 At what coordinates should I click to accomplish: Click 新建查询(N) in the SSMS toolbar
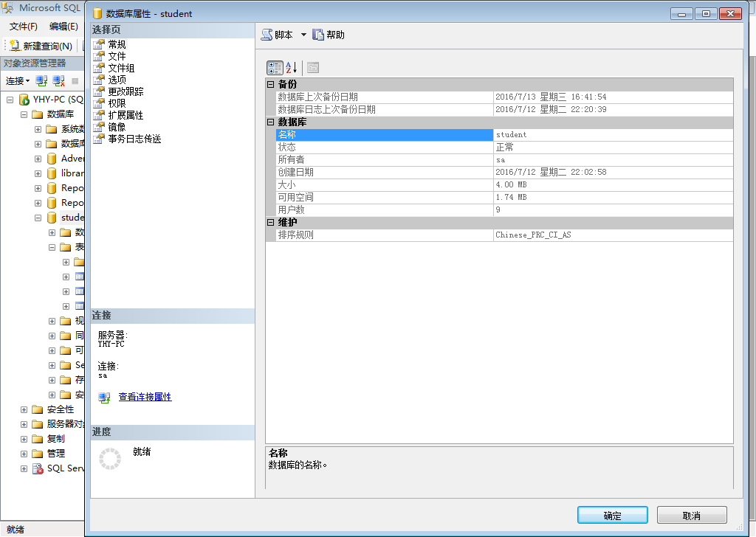click(41, 46)
